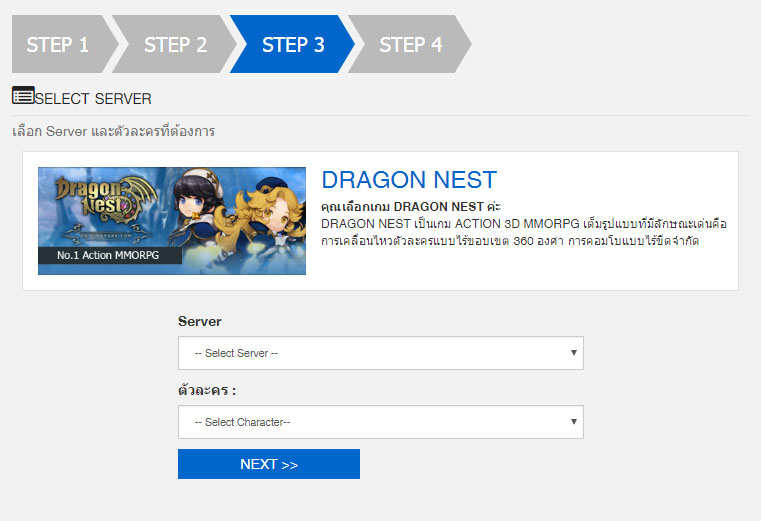The width and height of the screenshot is (761, 521).
Task: Go to the STEP 4 tab
Action: (x=410, y=44)
